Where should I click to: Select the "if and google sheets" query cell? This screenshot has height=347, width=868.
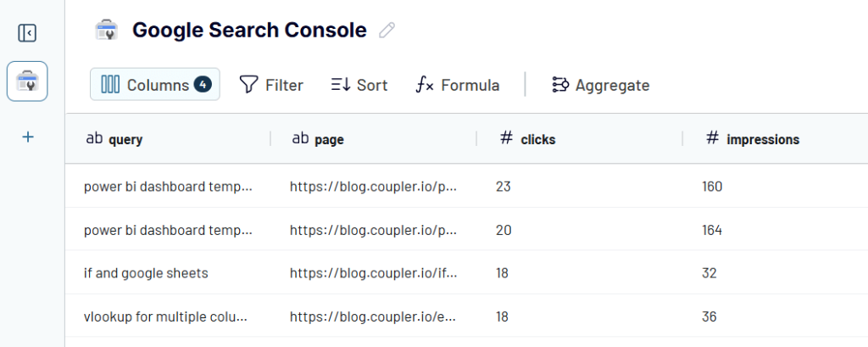point(146,273)
